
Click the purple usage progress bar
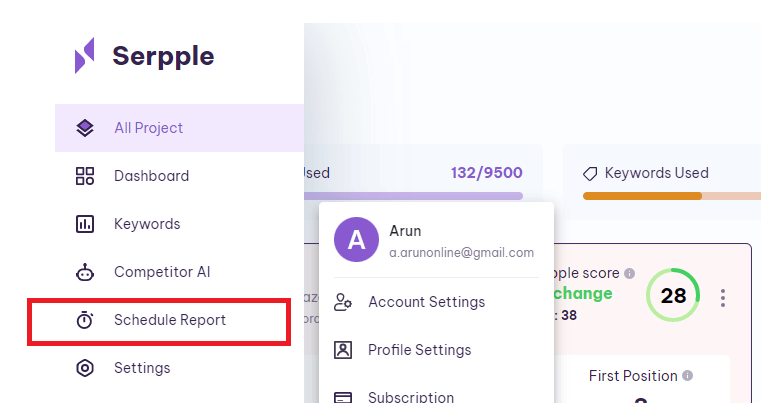click(x=414, y=196)
